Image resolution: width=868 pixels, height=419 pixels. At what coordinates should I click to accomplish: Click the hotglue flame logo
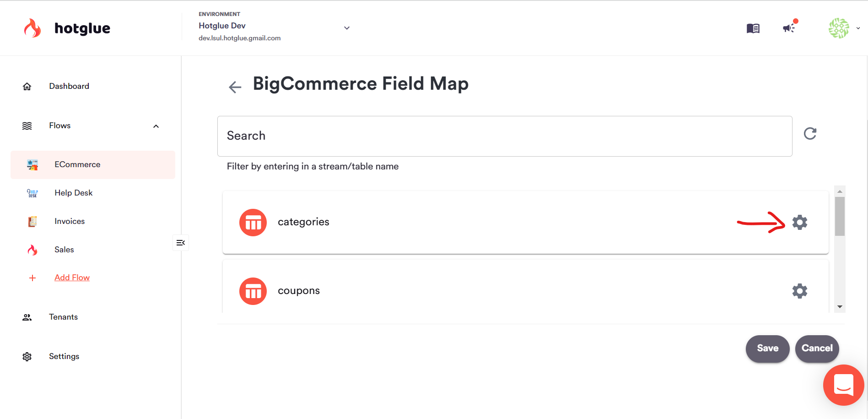(32, 28)
